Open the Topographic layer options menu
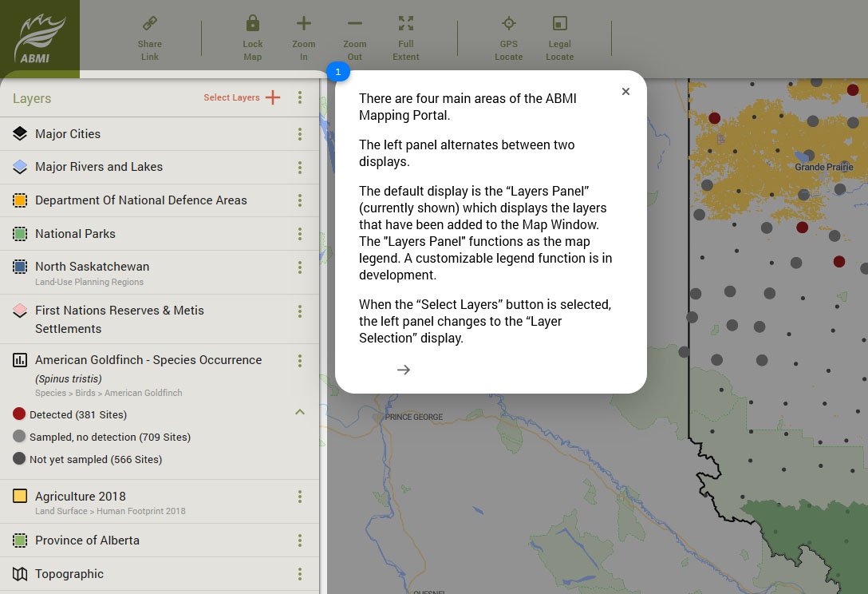Image resolution: width=868 pixels, height=594 pixels. [300, 574]
